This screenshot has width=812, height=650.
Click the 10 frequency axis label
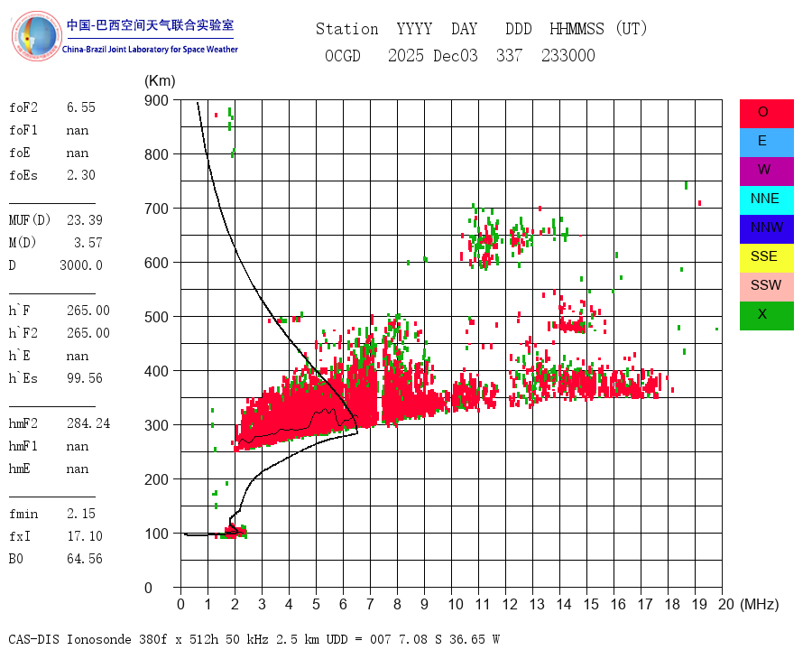[456, 604]
